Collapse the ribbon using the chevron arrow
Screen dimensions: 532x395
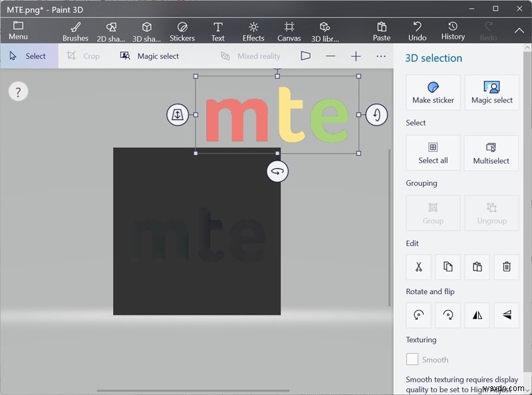(519, 30)
